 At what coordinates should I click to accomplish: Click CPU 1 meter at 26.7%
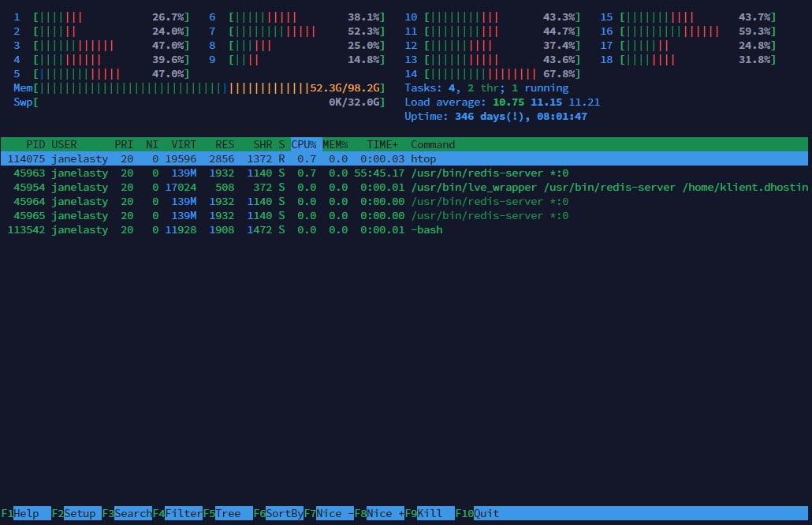102,17
